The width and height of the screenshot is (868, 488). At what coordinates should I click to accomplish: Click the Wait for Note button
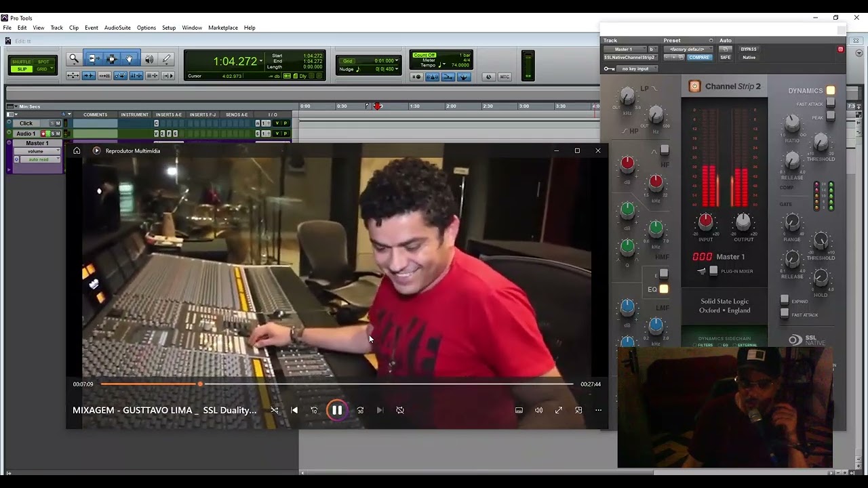[x=416, y=77]
